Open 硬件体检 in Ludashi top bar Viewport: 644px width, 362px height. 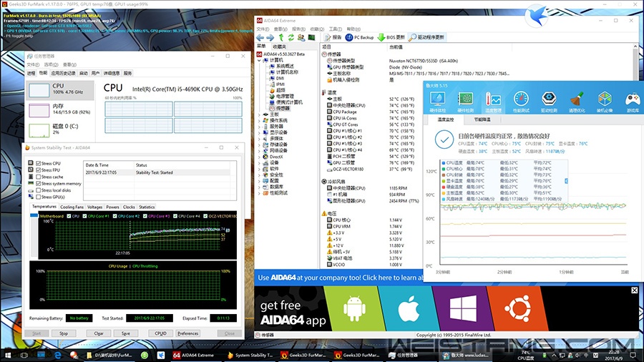click(x=437, y=102)
